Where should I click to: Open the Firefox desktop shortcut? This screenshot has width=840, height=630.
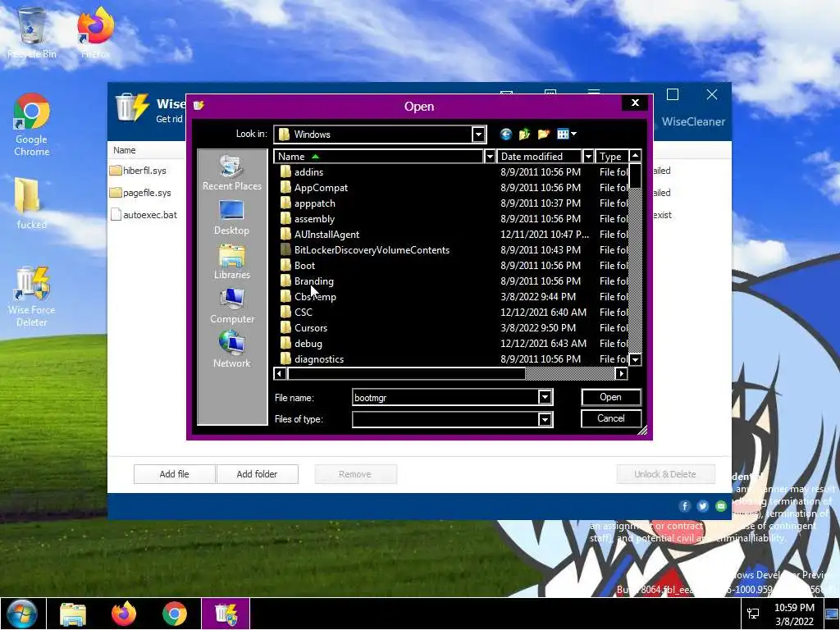tap(95, 33)
